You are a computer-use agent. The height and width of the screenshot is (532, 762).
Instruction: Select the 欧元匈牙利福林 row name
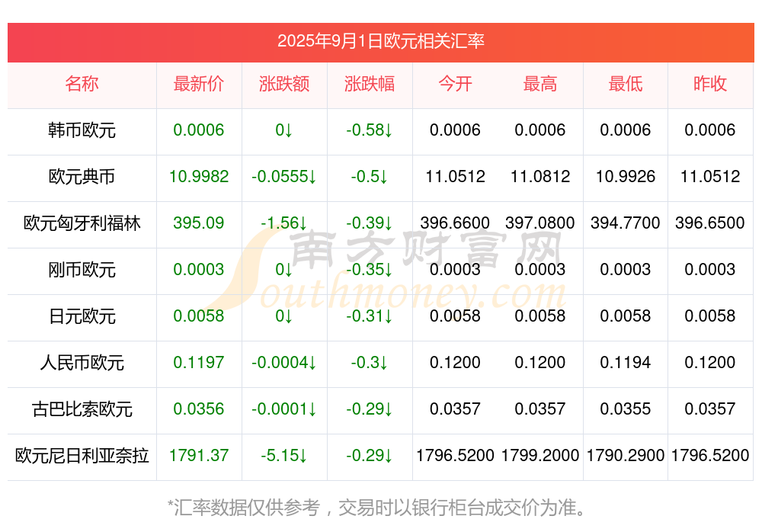click(82, 223)
